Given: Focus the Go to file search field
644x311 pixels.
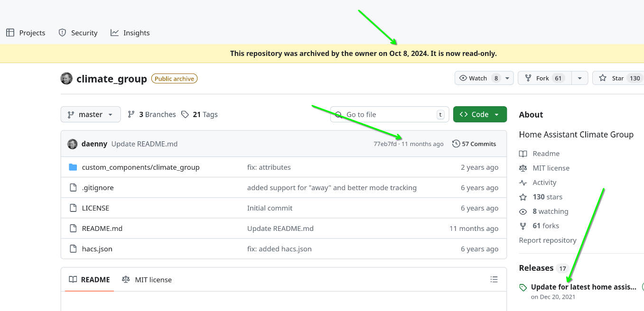Looking at the screenshot, I should (x=390, y=114).
